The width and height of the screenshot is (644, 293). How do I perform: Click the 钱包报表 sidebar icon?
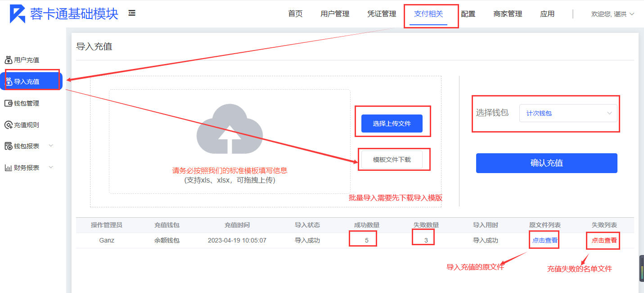click(8, 146)
